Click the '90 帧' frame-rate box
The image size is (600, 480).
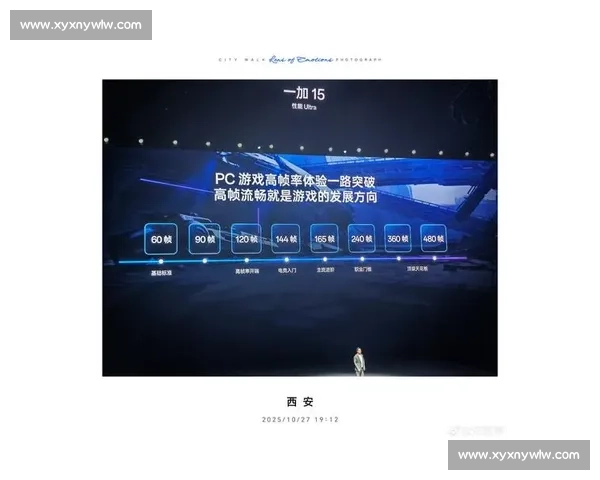coord(205,239)
